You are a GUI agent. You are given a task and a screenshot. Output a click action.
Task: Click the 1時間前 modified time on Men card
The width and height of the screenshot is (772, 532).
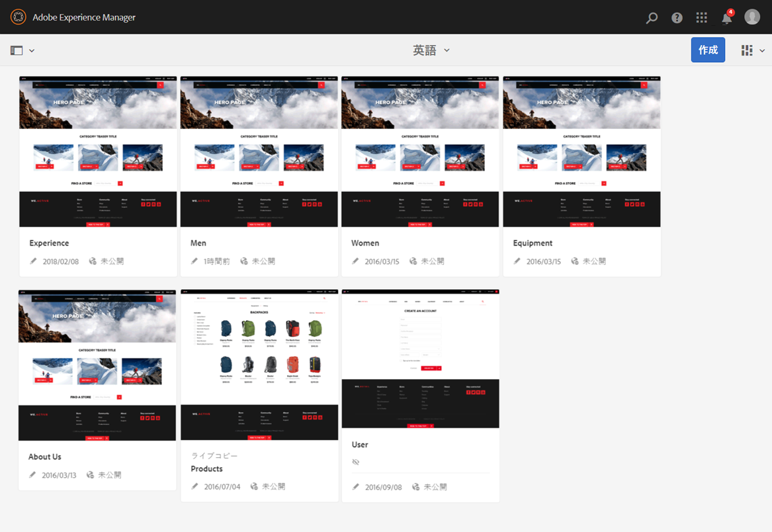216,261
